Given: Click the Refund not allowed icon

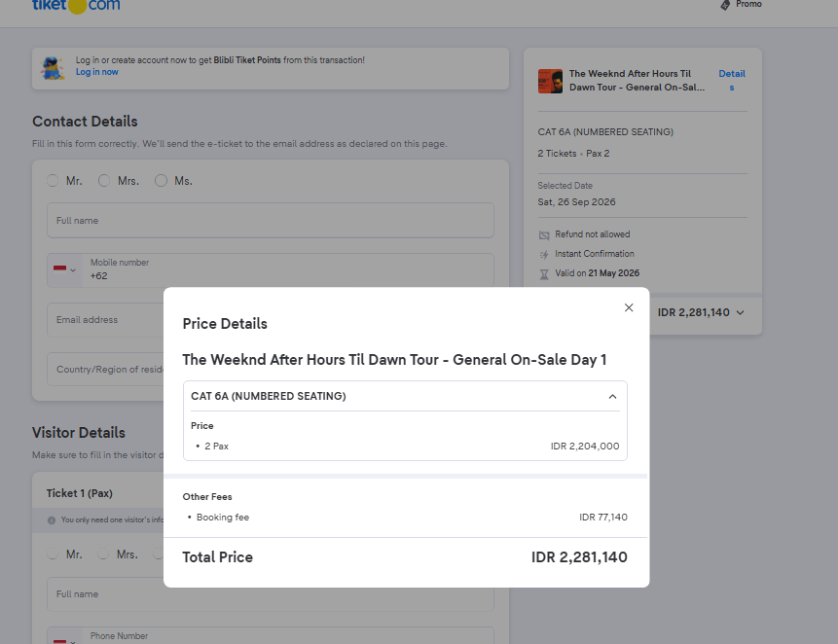Looking at the screenshot, I should pyautogui.click(x=544, y=235).
